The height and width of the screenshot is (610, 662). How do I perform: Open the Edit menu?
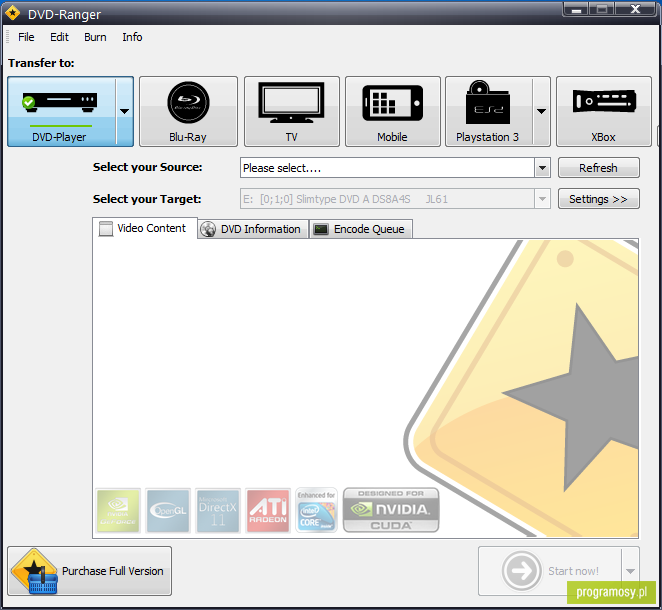tap(60, 37)
